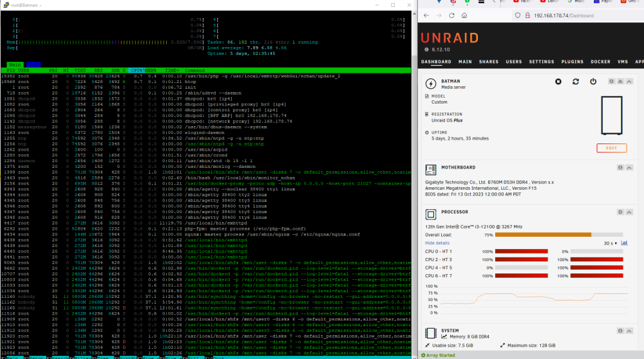Click the version info icon next to 6.12.10
Viewport: 644px width, 359px height.
(x=427, y=50)
